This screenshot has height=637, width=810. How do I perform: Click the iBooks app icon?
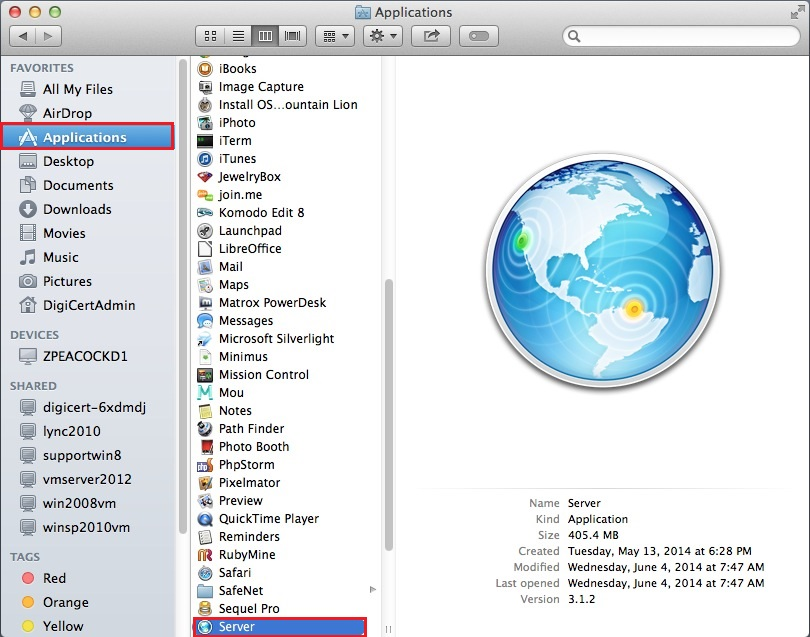(x=205, y=69)
